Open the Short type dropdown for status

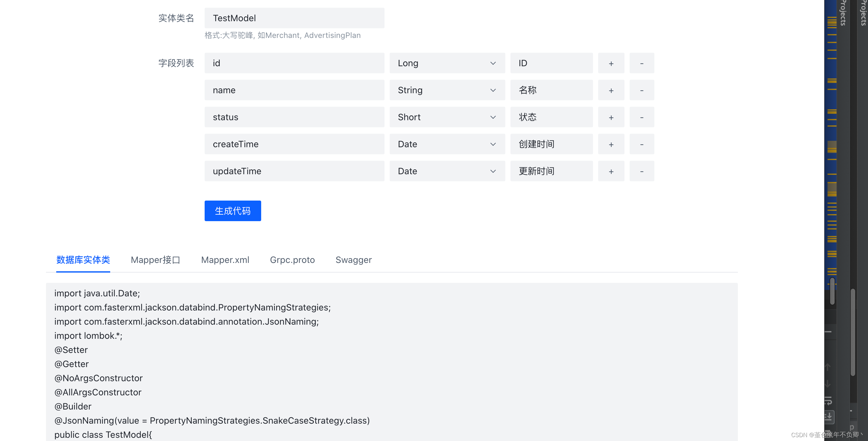click(x=447, y=117)
